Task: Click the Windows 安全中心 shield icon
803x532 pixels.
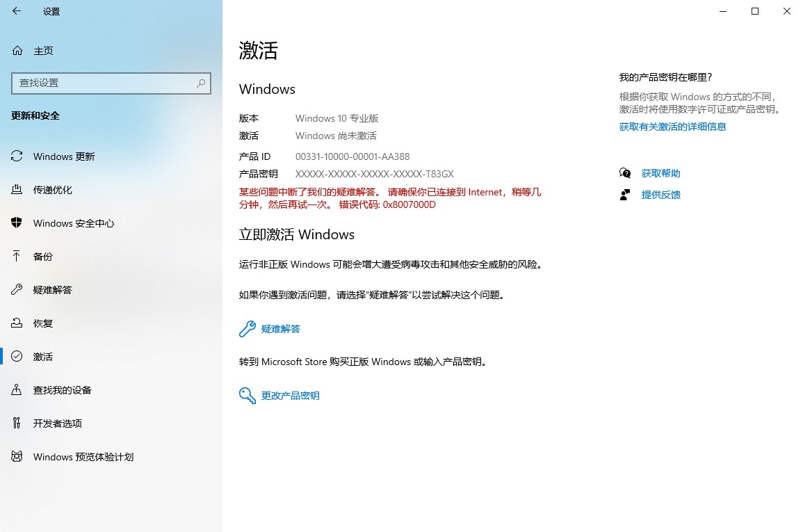Action: pyautogui.click(x=17, y=223)
